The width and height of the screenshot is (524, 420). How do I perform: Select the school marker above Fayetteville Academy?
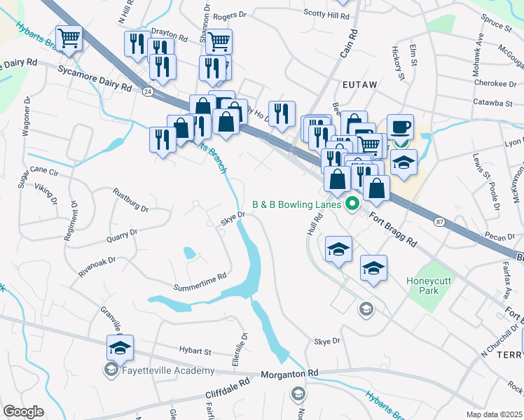[120, 348]
